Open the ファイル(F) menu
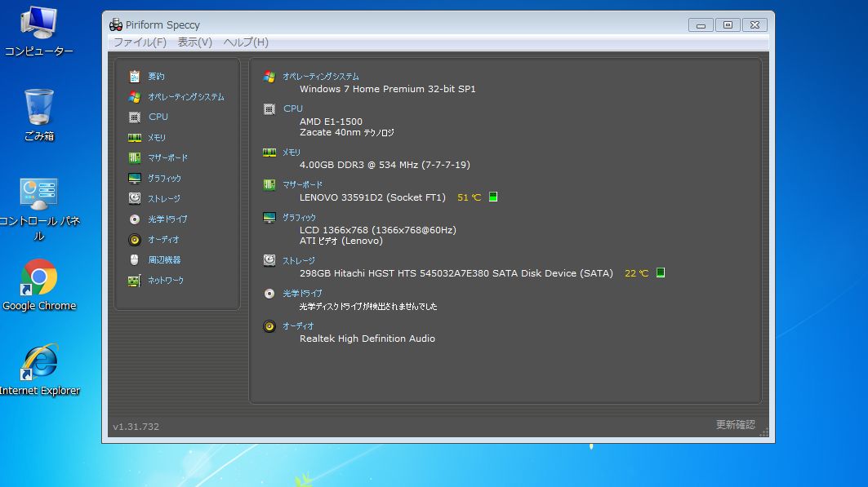The width and height of the screenshot is (868, 487). tap(140, 42)
